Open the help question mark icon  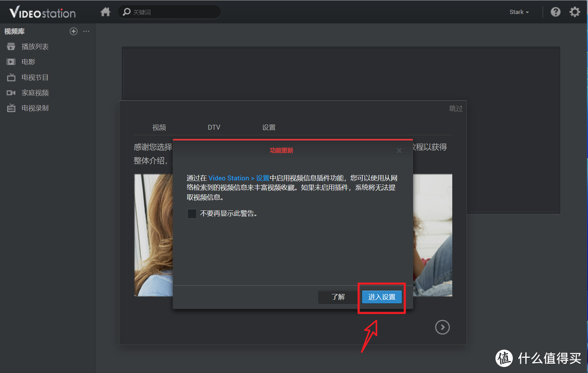(x=555, y=12)
